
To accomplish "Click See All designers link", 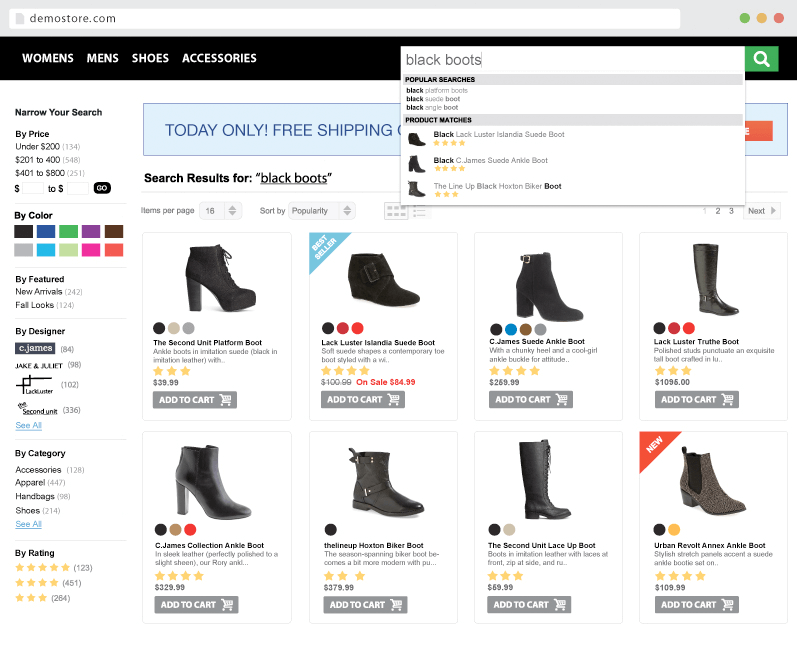I will [x=28, y=425].
